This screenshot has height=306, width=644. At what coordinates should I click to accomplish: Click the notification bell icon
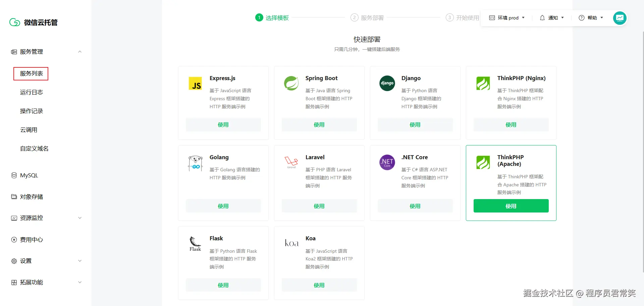coord(542,18)
